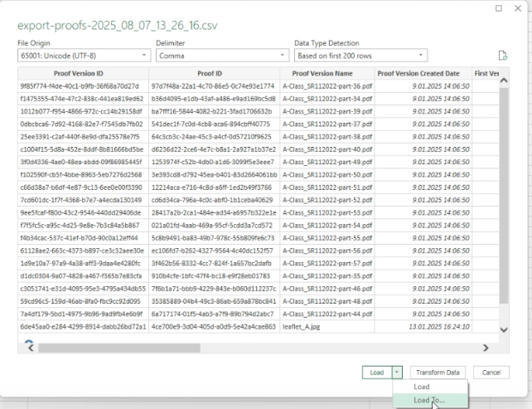The height and width of the screenshot is (409, 532).
Task: Click Proof ID 541dec1f-7c0d-4cb8-aca6-894cbff40775
Action: point(215,124)
